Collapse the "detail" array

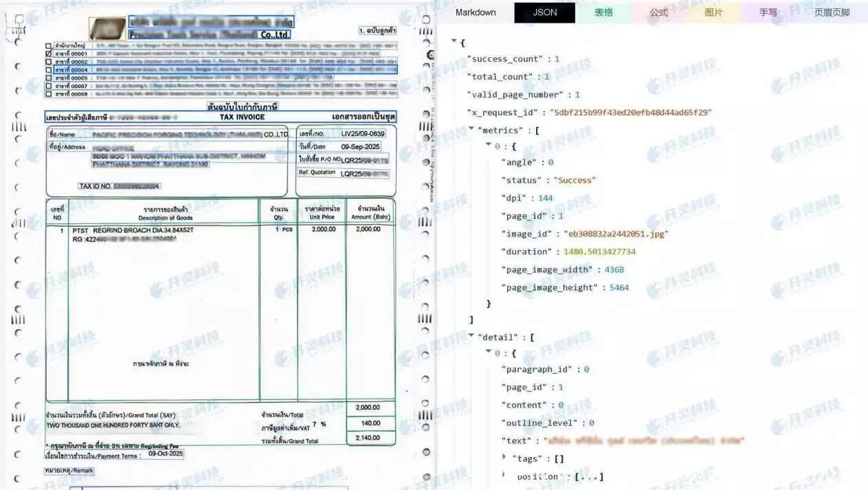[x=471, y=337]
